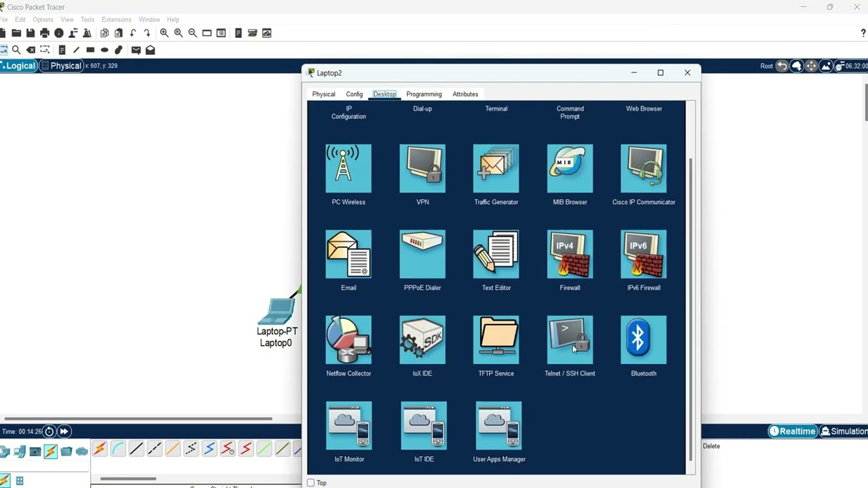Switch to the Logical workspace view
Screen dimensions: 868x488
click(18, 66)
